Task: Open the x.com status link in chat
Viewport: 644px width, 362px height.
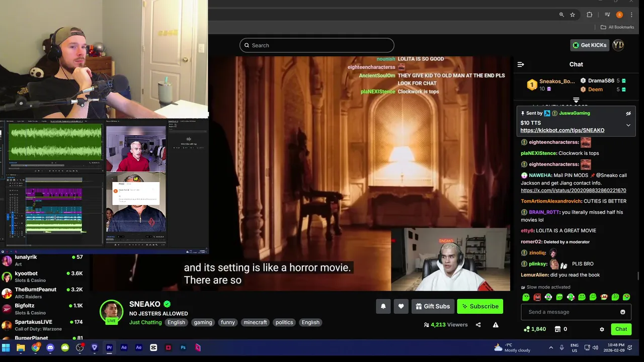Action: tap(574, 191)
